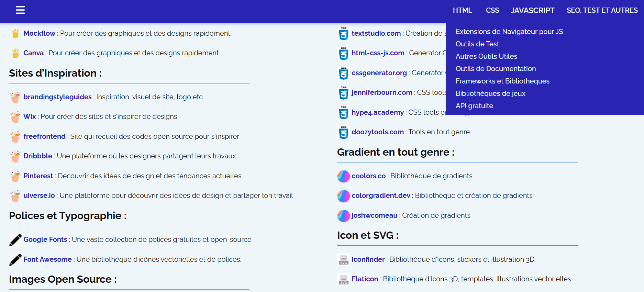644x292 pixels.
Task: Click the Sites d'Inspiration heading
Action: (x=55, y=73)
